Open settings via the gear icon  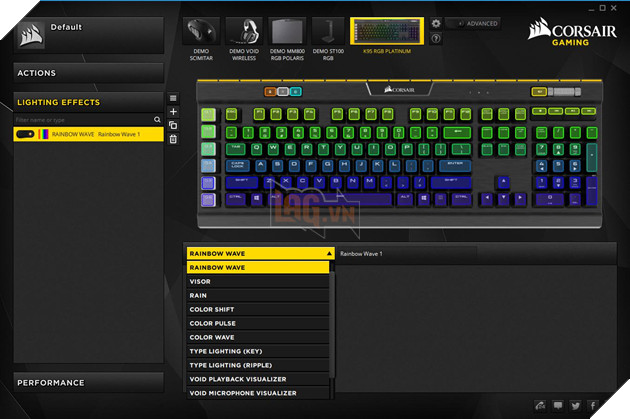tap(436, 23)
